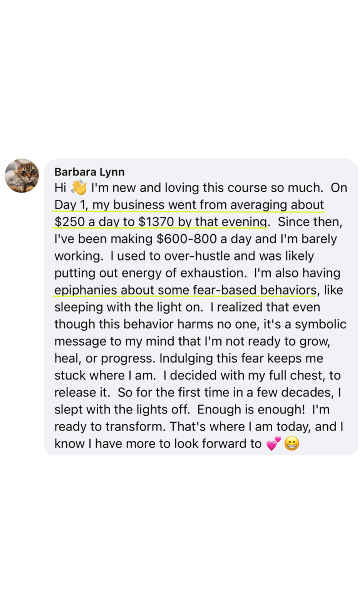
Task: Click the cat profile picture avatar
Action: 22,176
